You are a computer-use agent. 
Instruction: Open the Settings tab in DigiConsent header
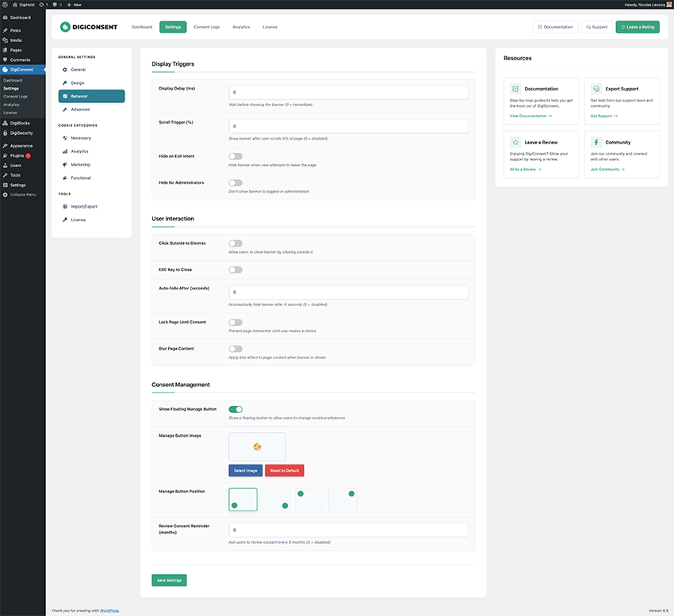[173, 27]
